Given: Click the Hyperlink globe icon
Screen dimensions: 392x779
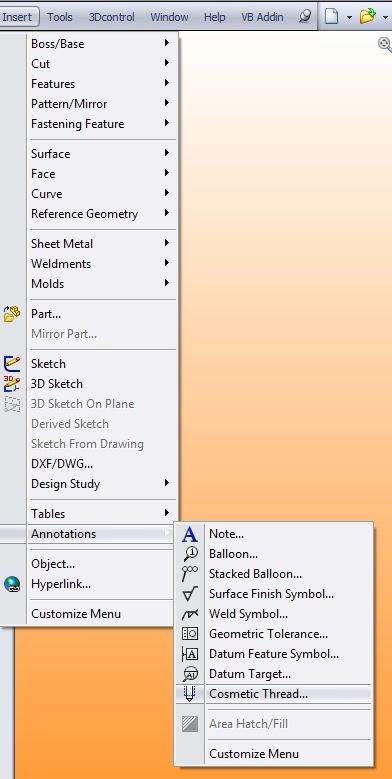Looking at the screenshot, I should point(12,584).
